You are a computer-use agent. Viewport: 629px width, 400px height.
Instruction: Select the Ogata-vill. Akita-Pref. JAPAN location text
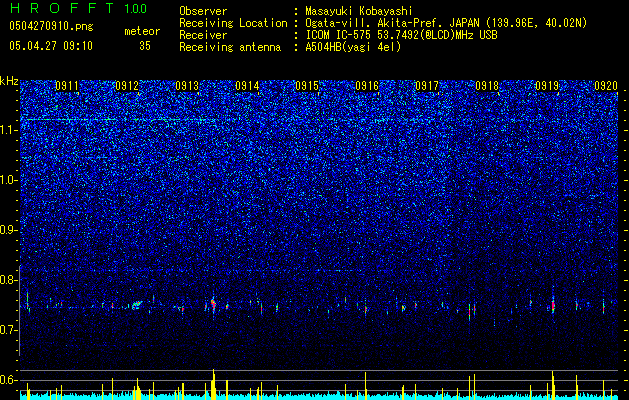[446, 23]
